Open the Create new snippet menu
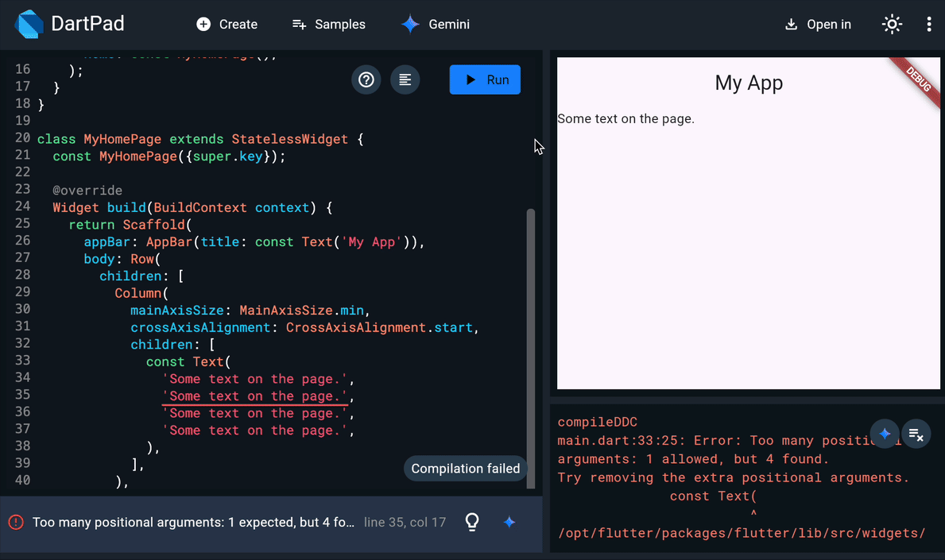 (x=227, y=24)
